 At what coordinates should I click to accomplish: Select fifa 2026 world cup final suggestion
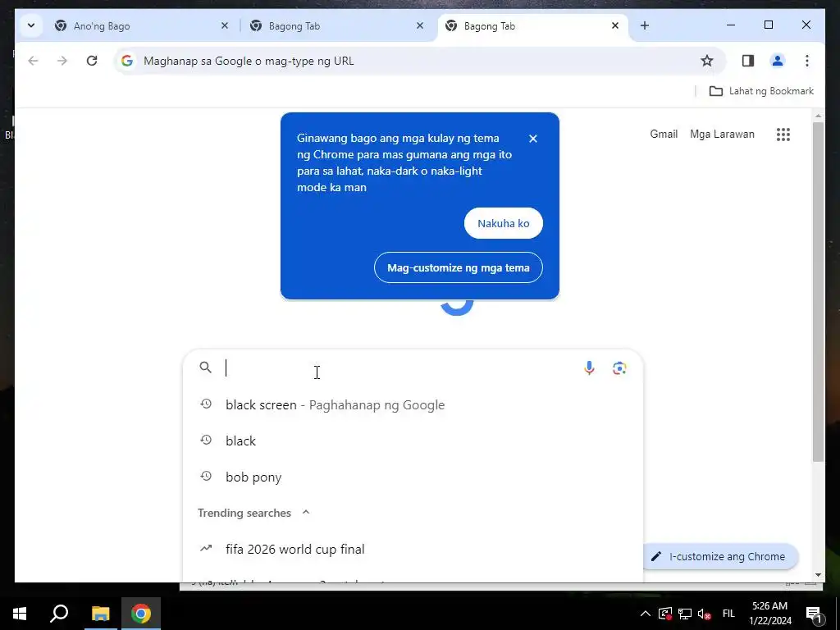413,549
